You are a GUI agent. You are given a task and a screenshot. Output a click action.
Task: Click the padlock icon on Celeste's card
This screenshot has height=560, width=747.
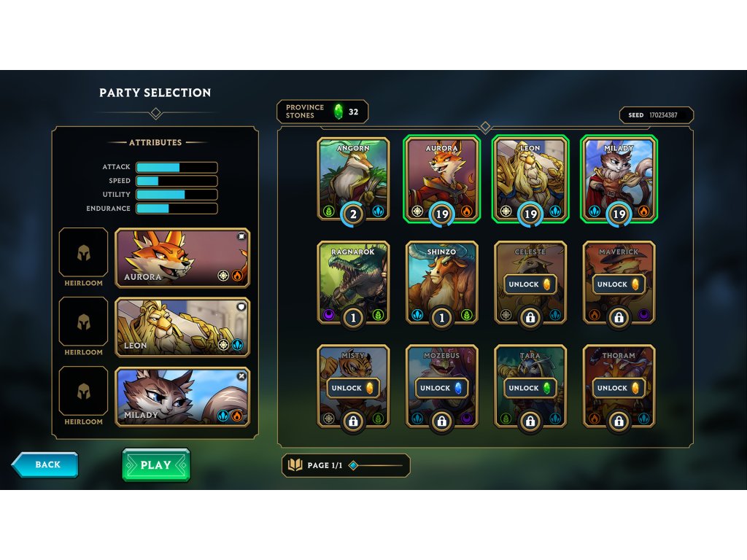pyautogui.click(x=530, y=316)
